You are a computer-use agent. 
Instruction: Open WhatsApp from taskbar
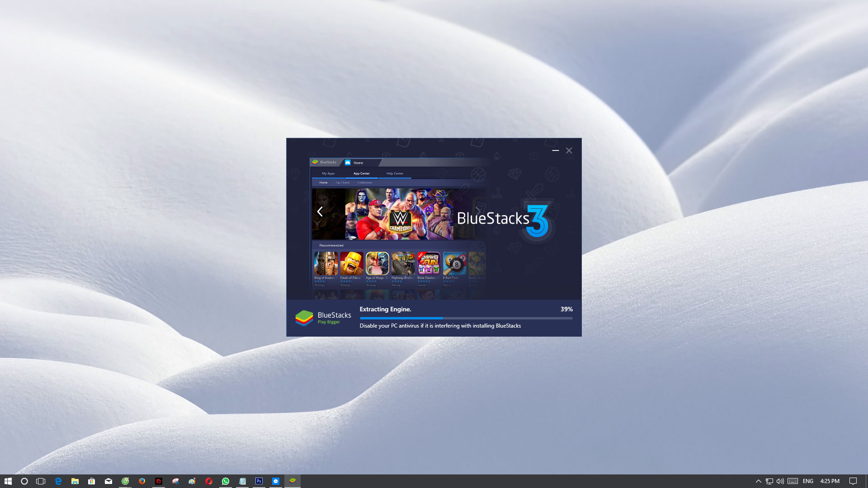[x=225, y=481]
